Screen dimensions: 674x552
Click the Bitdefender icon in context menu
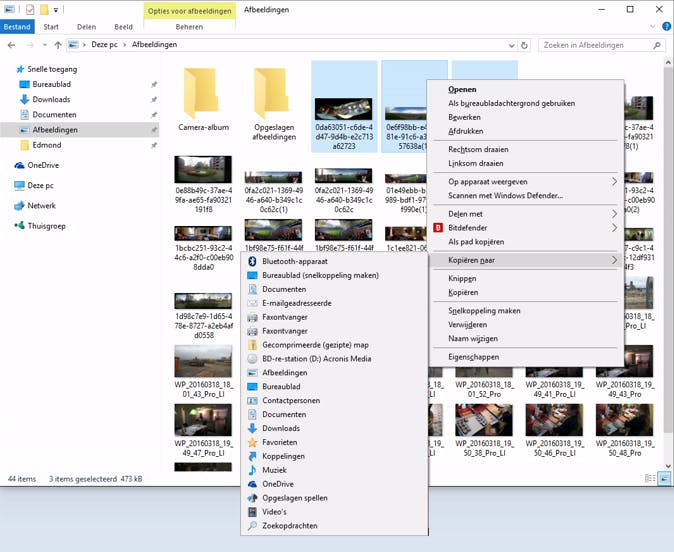437,228
